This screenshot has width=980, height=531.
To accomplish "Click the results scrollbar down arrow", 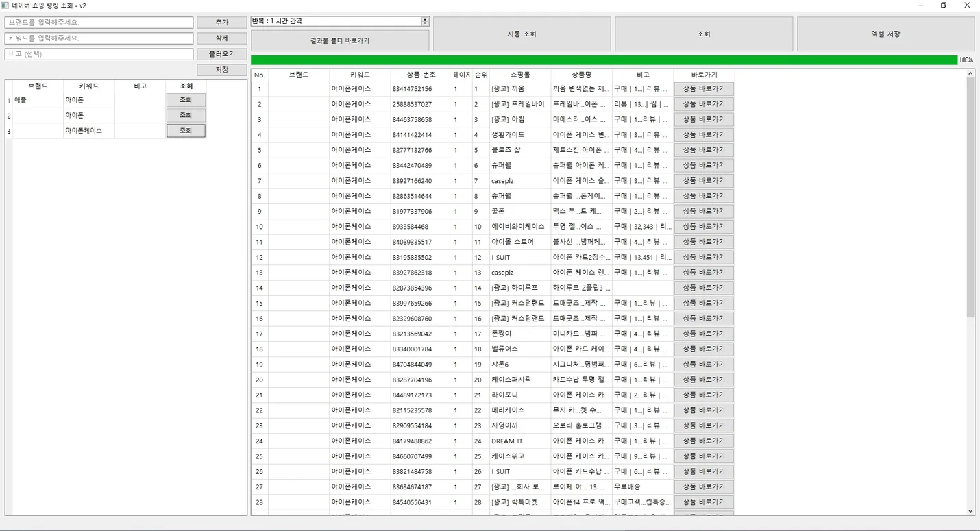I will click(x=970, y=511).
